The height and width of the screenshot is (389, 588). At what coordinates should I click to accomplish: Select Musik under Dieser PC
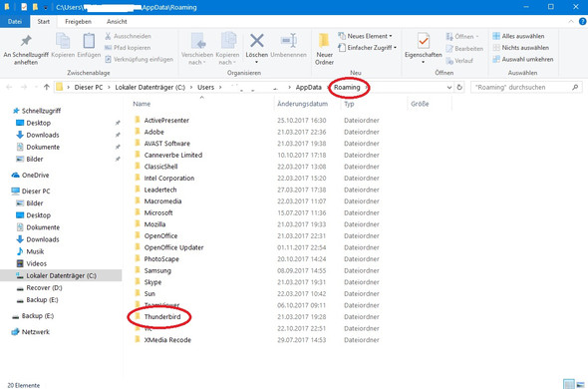point(30,251)
